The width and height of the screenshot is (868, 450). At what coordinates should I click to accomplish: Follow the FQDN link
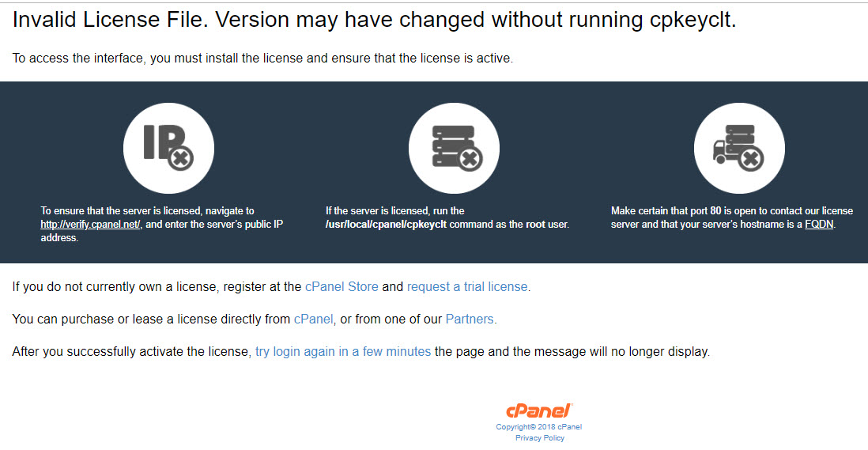pyautogui.click(x=819, y=225)
